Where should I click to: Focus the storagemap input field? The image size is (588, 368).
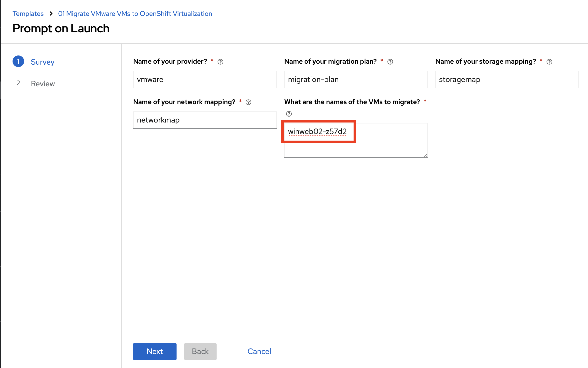[x=507, y=80]
